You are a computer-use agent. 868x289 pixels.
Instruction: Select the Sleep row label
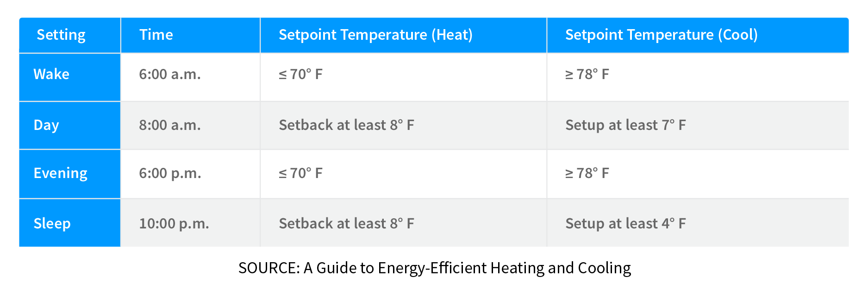click(x=52, y=224)
